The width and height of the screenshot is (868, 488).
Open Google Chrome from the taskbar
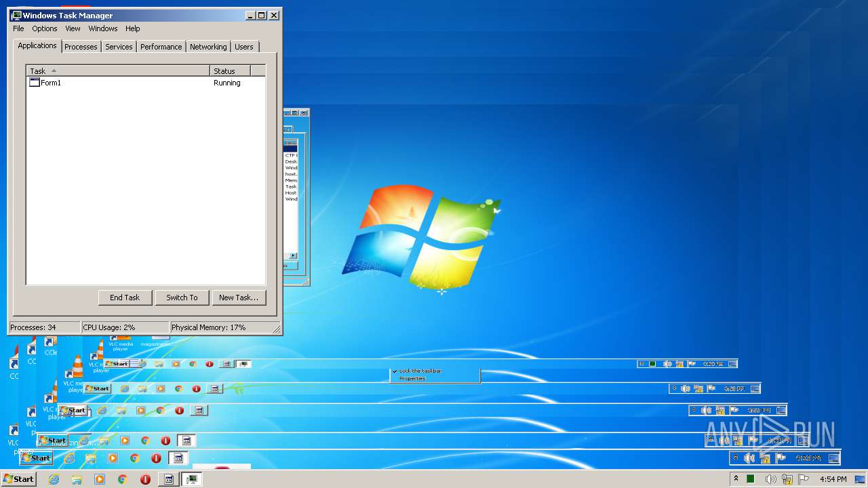(x=123, y=479)
